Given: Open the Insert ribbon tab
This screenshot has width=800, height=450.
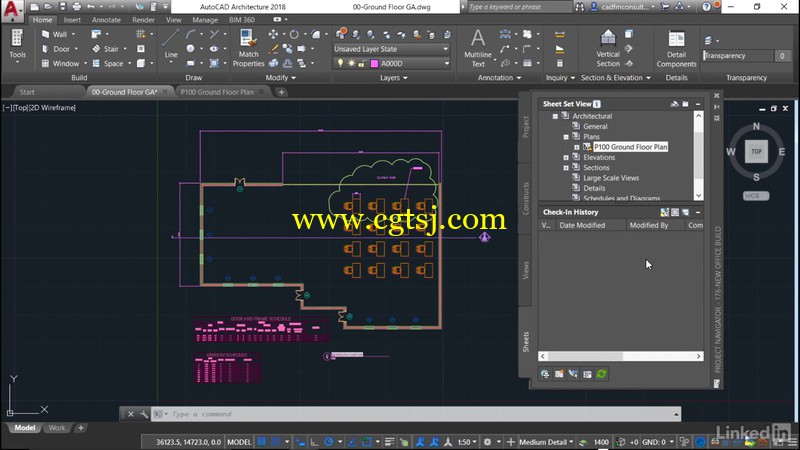Looking at the screenshot, I should point(72,20).
